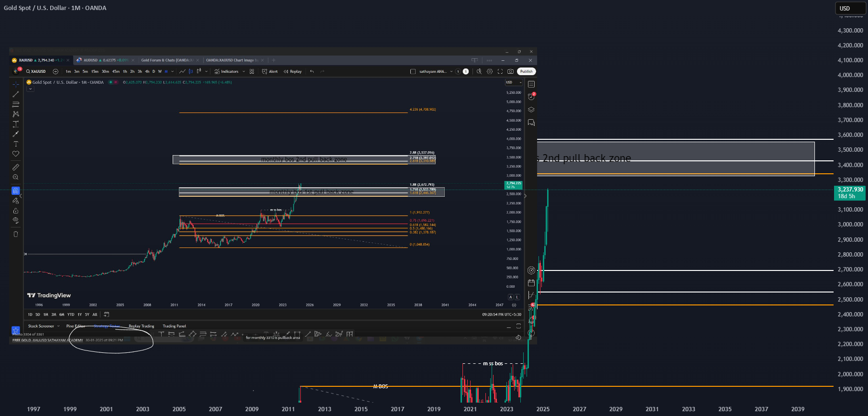Click the XAUUSD symbol search field
This screenshot has height=416, width=868.
(36, 71)
